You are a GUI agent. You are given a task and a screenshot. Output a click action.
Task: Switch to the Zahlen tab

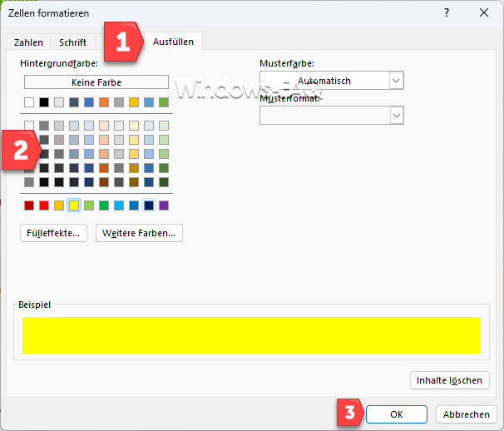coord(28,42)
